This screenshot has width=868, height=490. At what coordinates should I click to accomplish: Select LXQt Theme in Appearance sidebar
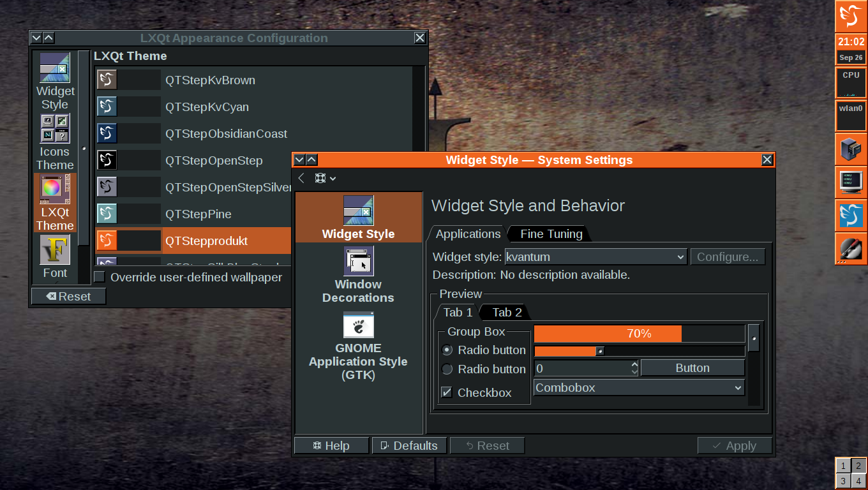55,203
